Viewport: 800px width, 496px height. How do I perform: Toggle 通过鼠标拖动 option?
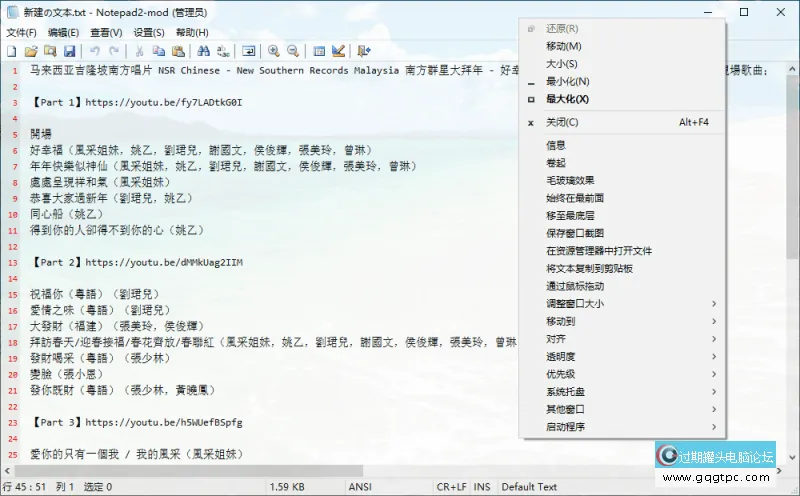622,286
